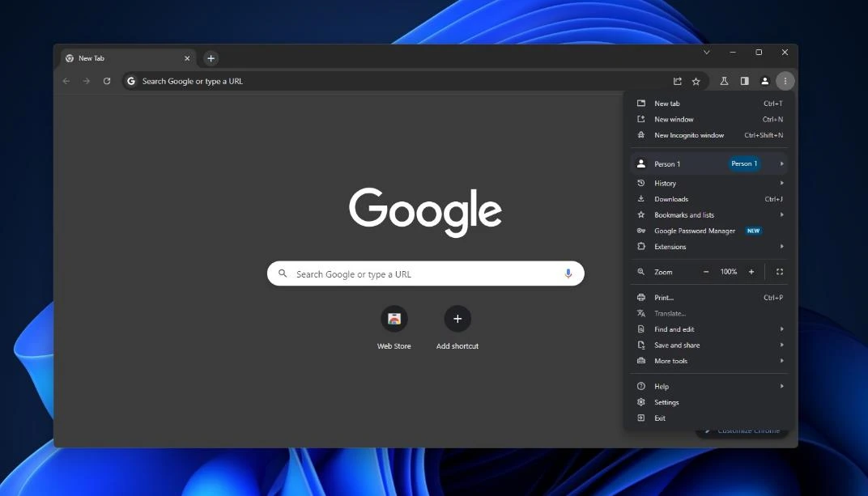Screen dimensions: 868x496
Task: Click the Google G icon in address bar
Action: [x=131, y=81]
